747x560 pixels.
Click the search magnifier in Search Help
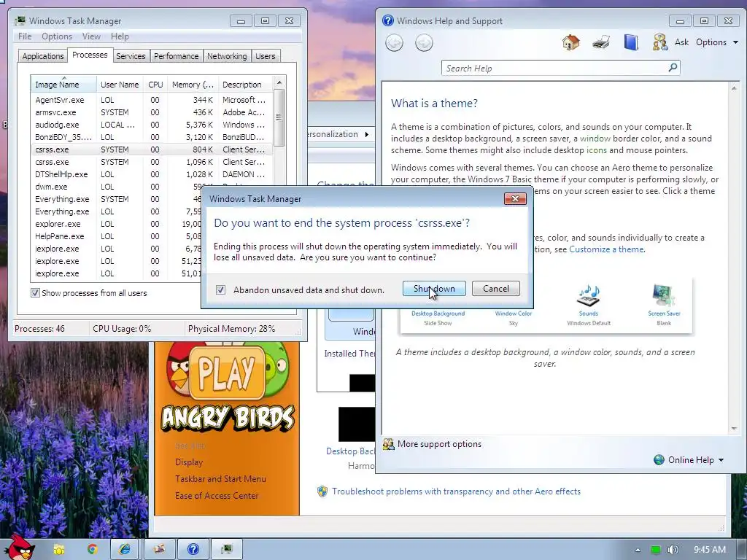point(673,68)
